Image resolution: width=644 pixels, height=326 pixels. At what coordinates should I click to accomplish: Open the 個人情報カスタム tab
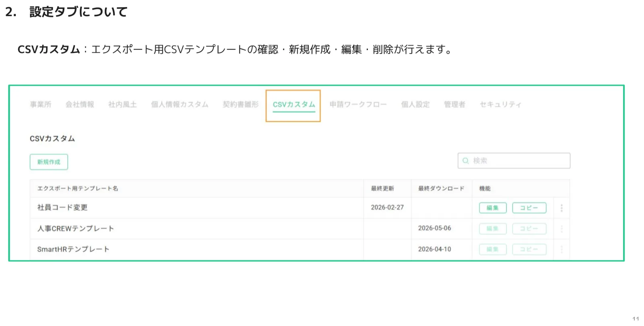(x=180, y=105)
